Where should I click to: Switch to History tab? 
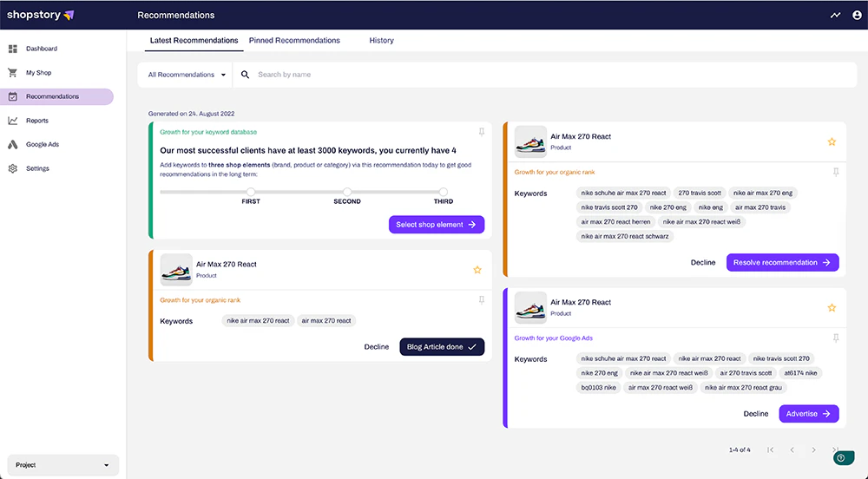(381, 41)
